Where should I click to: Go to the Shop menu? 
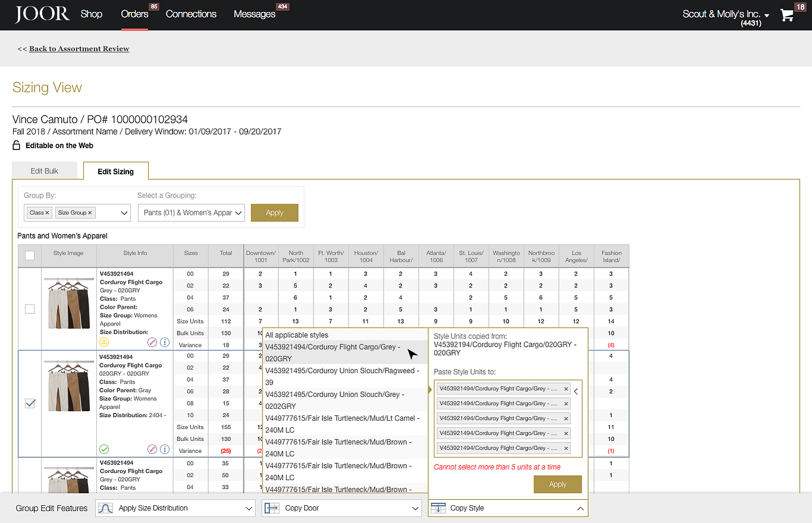(92, 14)
